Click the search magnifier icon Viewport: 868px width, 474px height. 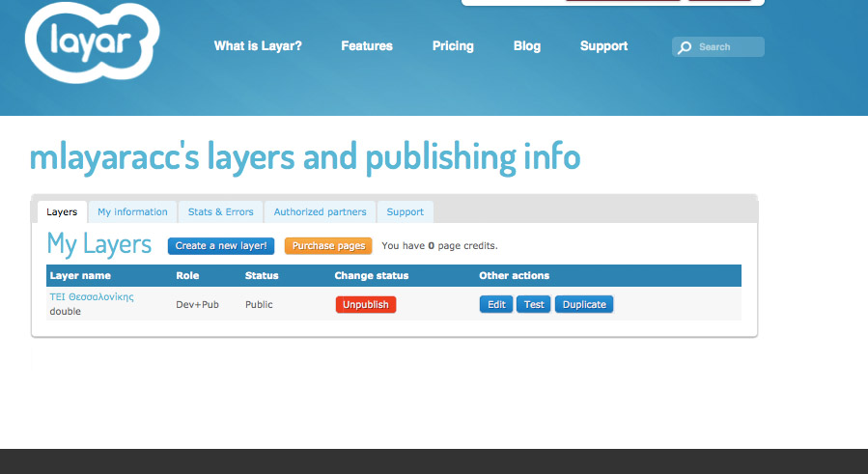pos(685,47)
